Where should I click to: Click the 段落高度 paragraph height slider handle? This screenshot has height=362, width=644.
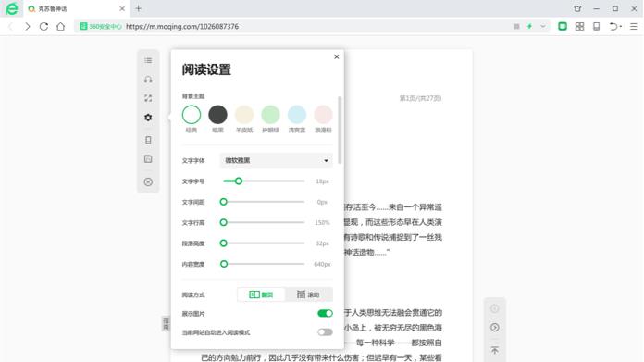click(x=223, y=243)
